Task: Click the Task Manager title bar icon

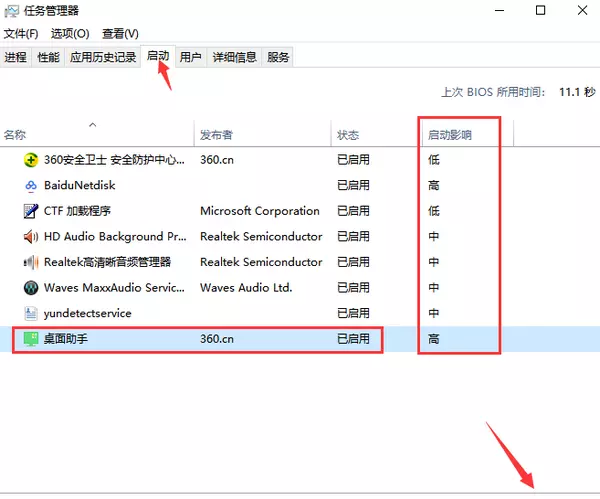Action: tap(11, 11)
